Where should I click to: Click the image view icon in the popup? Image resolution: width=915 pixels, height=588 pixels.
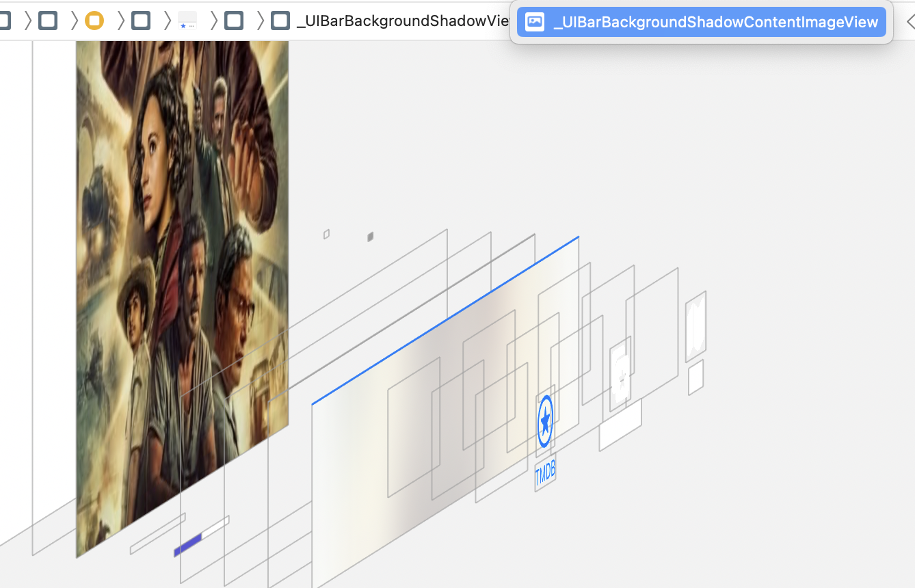point(535,22)
